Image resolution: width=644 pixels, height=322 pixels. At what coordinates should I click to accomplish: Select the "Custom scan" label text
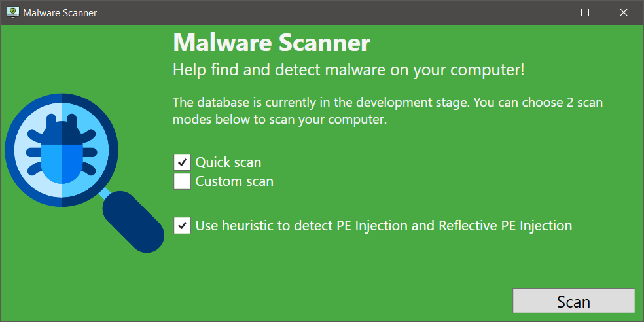coord(234,181)
